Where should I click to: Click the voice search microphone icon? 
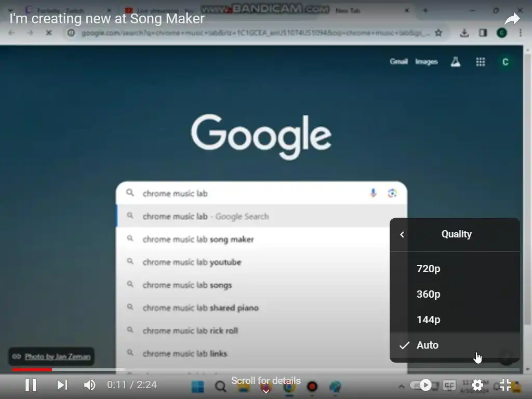(x=373, y=193)
